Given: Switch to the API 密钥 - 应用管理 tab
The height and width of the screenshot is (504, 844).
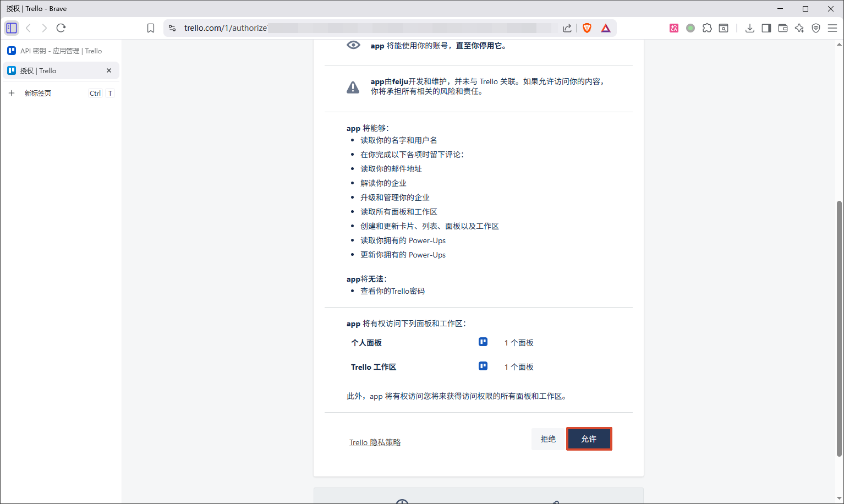Looking at the screenshot, I should pos(61,51).
